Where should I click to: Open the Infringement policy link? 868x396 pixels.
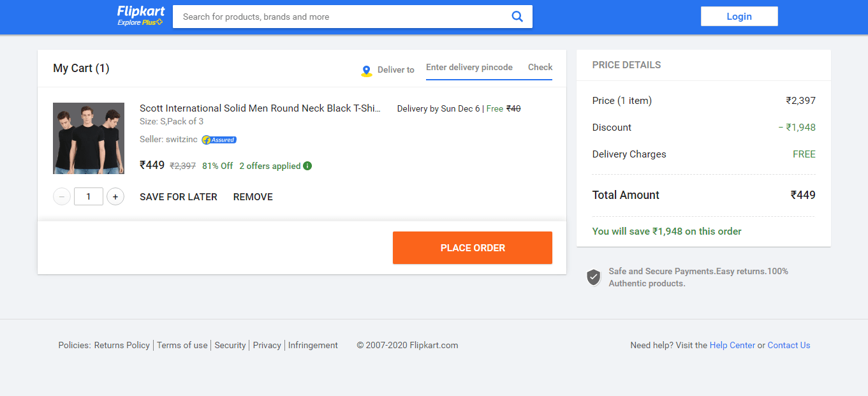[313, 345]
